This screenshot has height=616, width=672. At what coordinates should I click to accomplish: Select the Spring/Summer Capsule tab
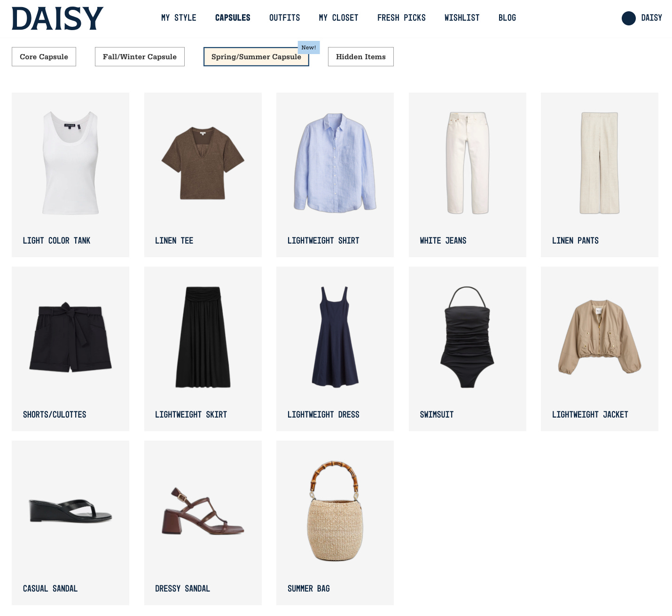(x=256, y=56)
